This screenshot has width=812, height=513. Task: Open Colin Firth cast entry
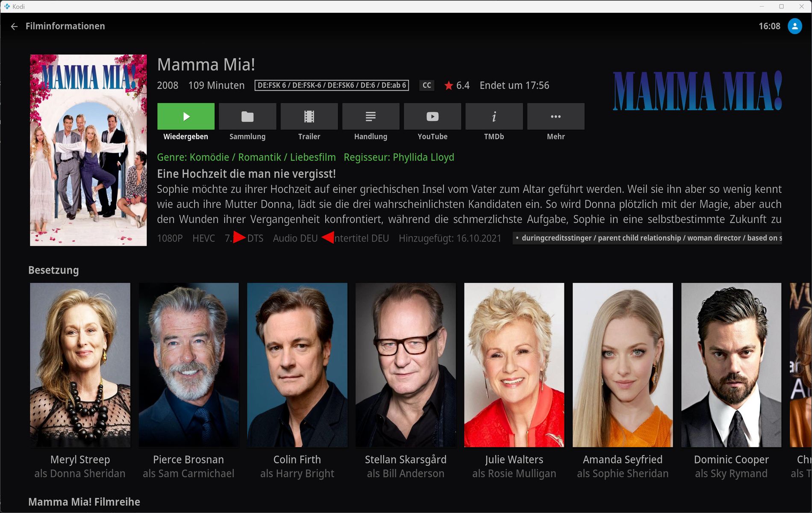point(297,365)
